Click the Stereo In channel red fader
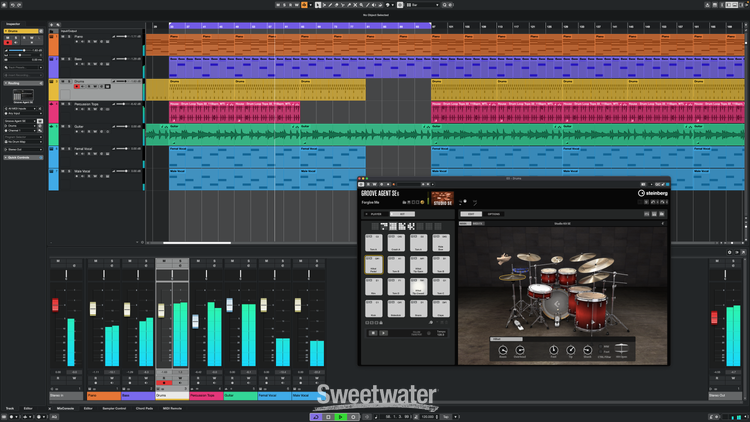 [x=56, y=304]
